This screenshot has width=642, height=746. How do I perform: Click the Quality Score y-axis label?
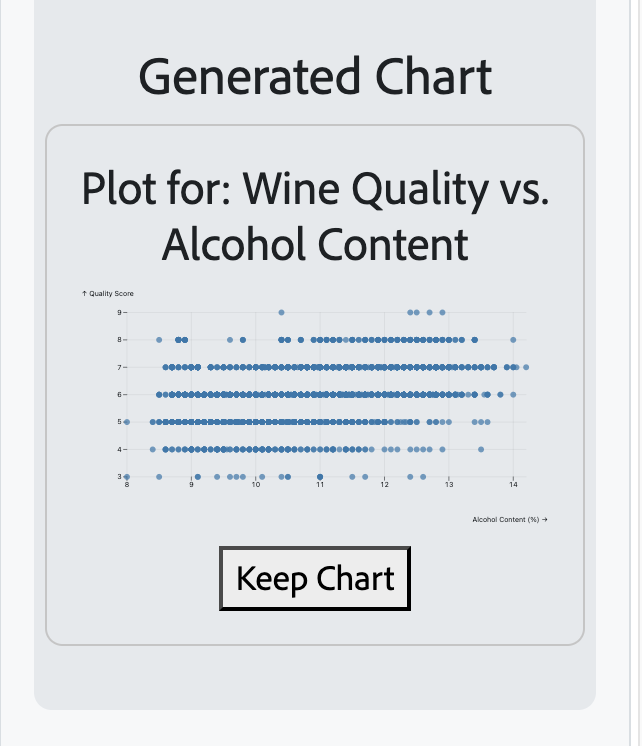pos(108,293)
